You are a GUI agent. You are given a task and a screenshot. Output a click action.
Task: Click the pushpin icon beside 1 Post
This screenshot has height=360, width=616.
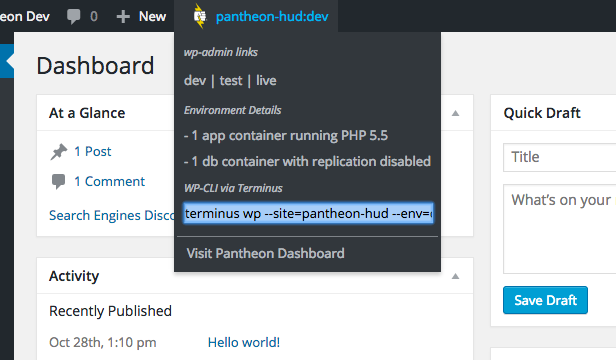pos(59,152)
